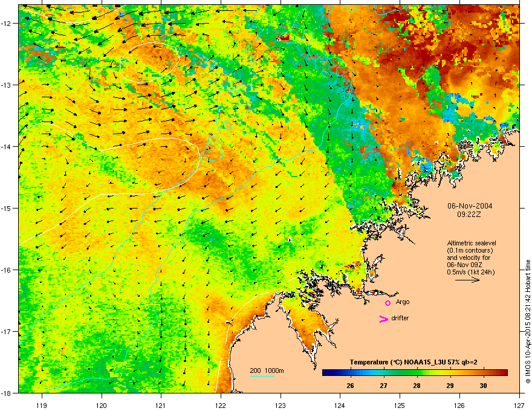Click the cyan 200 1000m depth contour legend line
Image resolution: width=532 pixels, height=411 pixels.
(x=262, y=376)
